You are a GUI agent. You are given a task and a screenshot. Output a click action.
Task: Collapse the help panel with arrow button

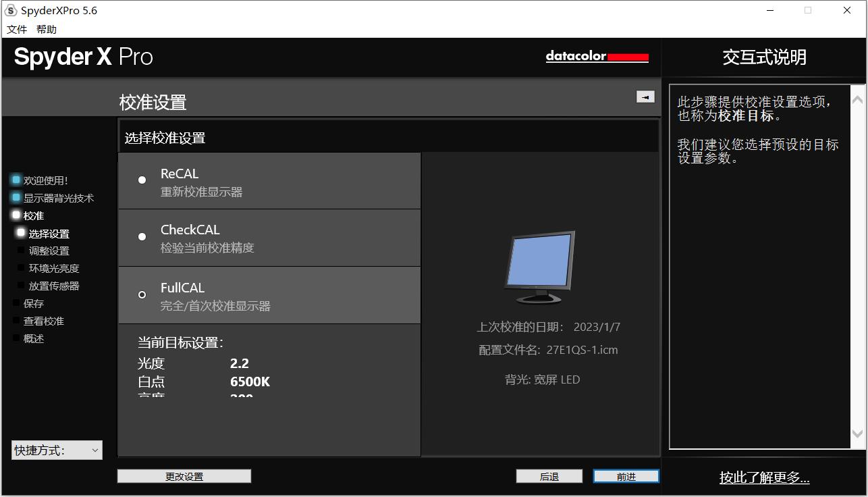[x=645, y=97]
